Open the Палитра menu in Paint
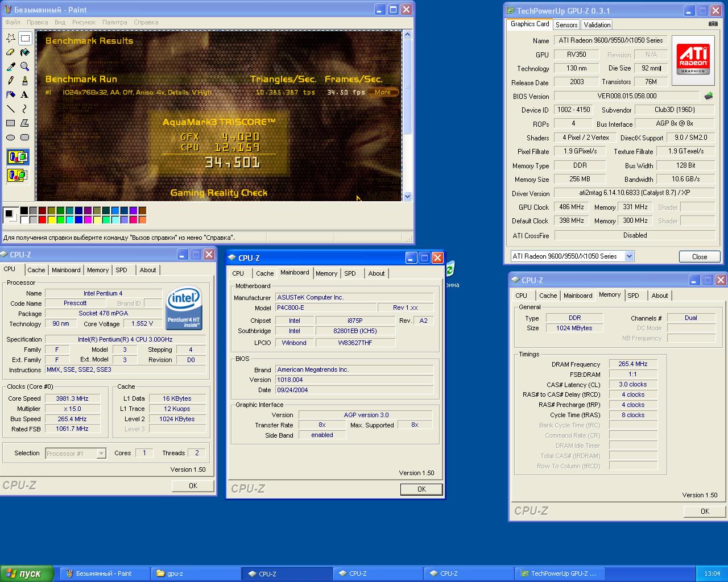 [115, 22]
